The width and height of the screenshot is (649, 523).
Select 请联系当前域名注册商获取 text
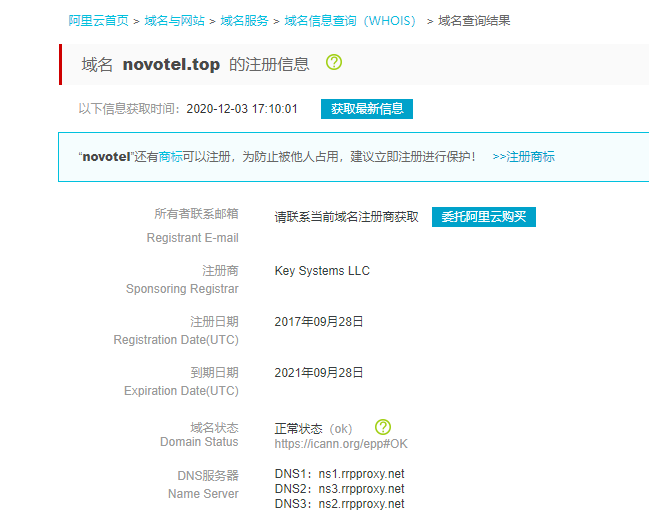[x=346, y=217]
